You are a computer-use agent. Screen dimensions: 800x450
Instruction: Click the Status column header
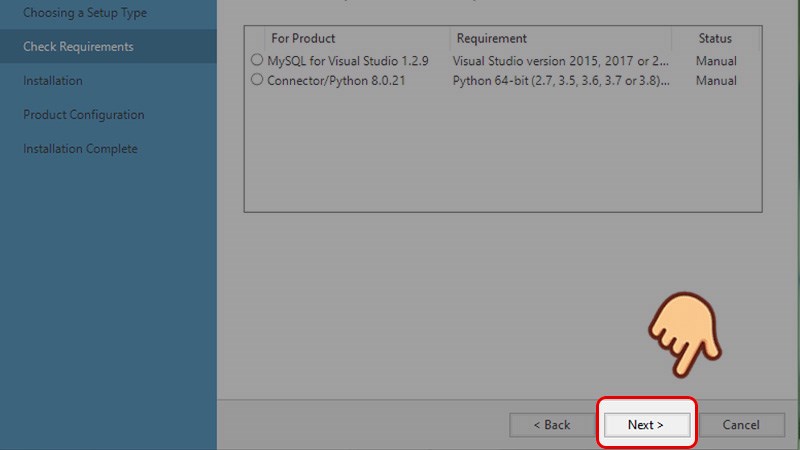715,39
